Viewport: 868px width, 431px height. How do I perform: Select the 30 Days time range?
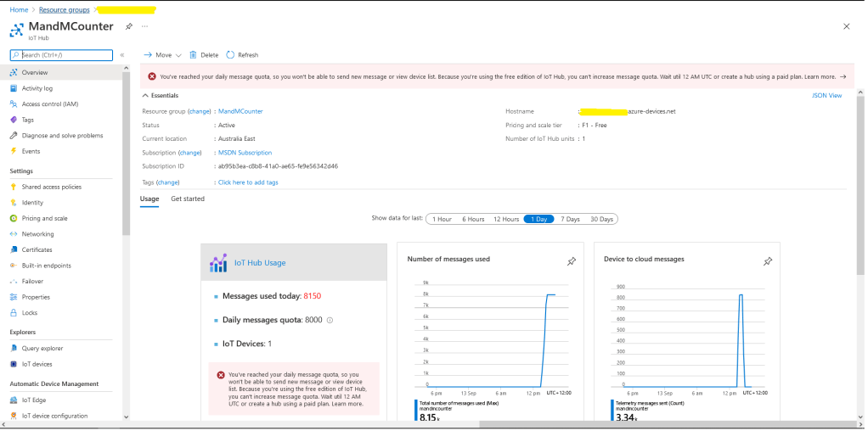[601, 219]
